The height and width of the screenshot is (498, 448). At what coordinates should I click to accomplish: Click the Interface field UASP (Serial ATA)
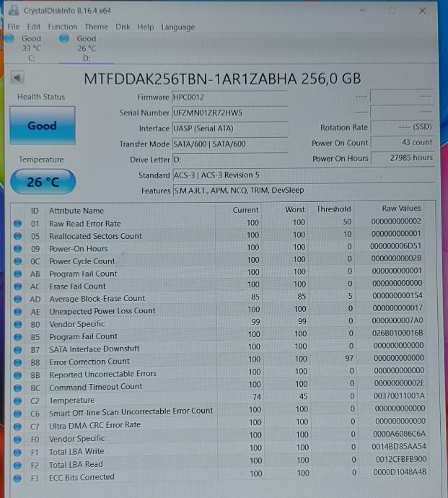point(229,128)
